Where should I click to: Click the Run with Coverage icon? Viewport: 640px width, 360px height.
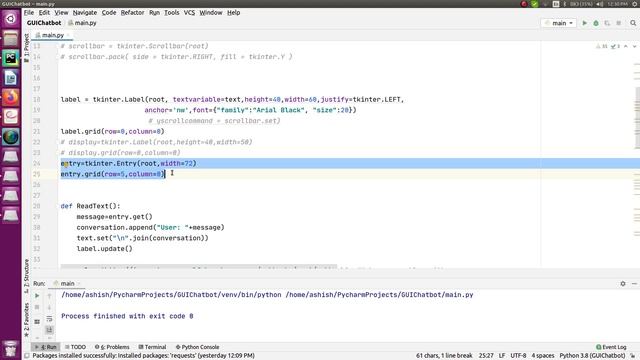(607, 23)
